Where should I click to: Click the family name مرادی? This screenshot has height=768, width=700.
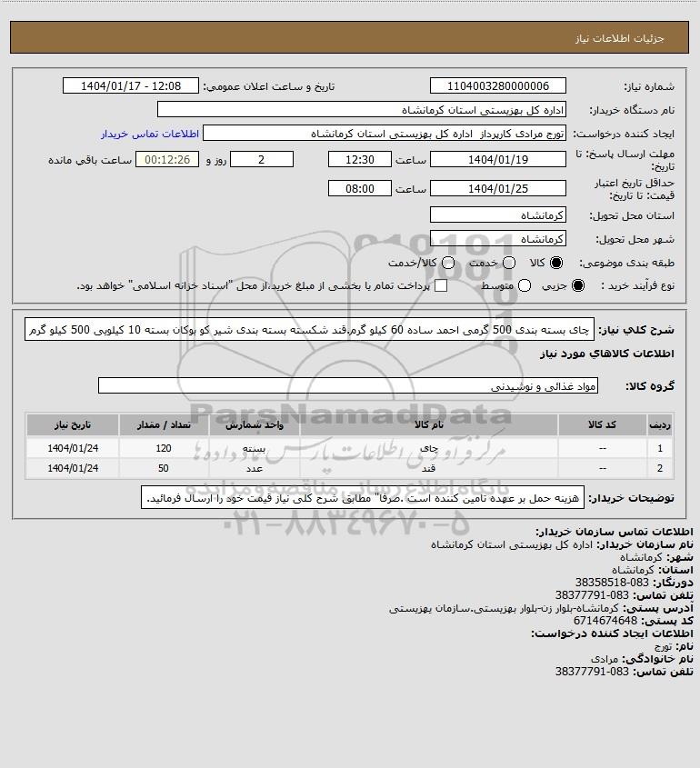tap(605, 659)
